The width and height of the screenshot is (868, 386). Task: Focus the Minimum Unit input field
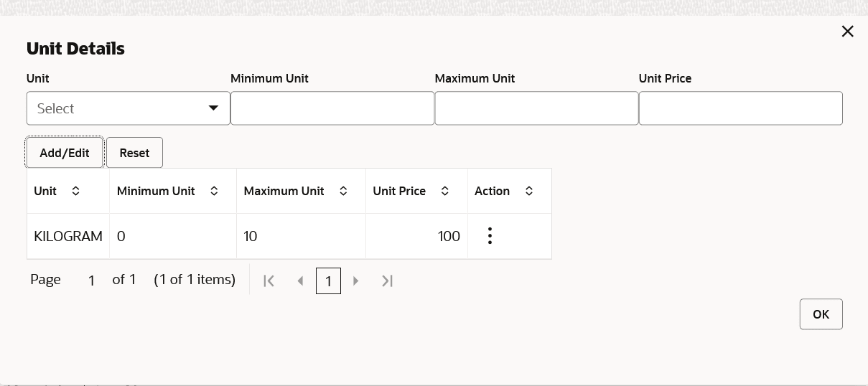point(332,108)
